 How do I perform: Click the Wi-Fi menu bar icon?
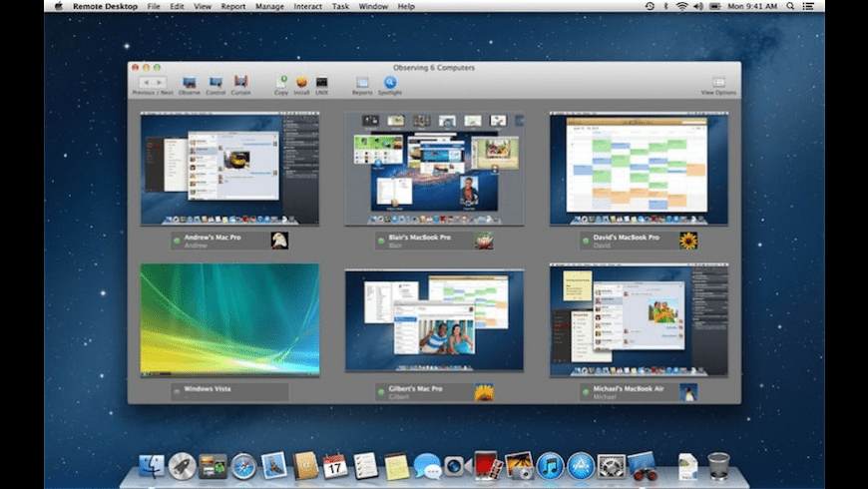(682, 6)
